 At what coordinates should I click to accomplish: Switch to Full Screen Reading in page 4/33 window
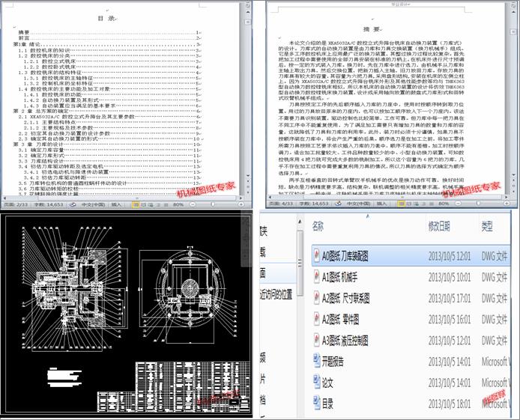(x=408, y=204)
